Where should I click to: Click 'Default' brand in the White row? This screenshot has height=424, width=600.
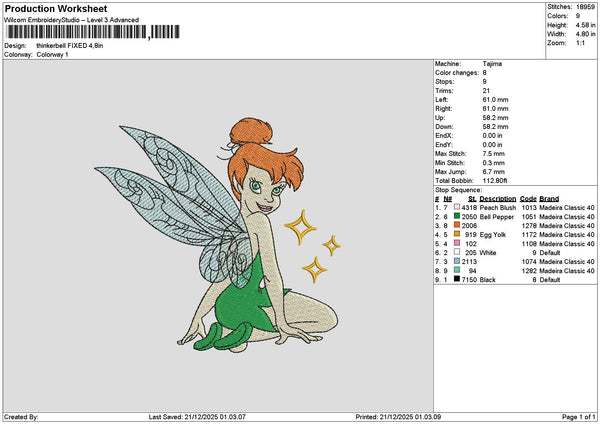click(550, 253)
